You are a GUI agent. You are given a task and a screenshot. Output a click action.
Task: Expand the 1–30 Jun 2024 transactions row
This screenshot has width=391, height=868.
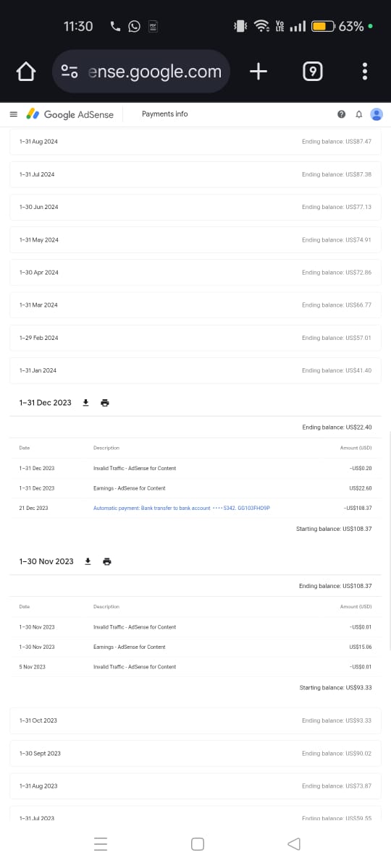click(195, 207)
